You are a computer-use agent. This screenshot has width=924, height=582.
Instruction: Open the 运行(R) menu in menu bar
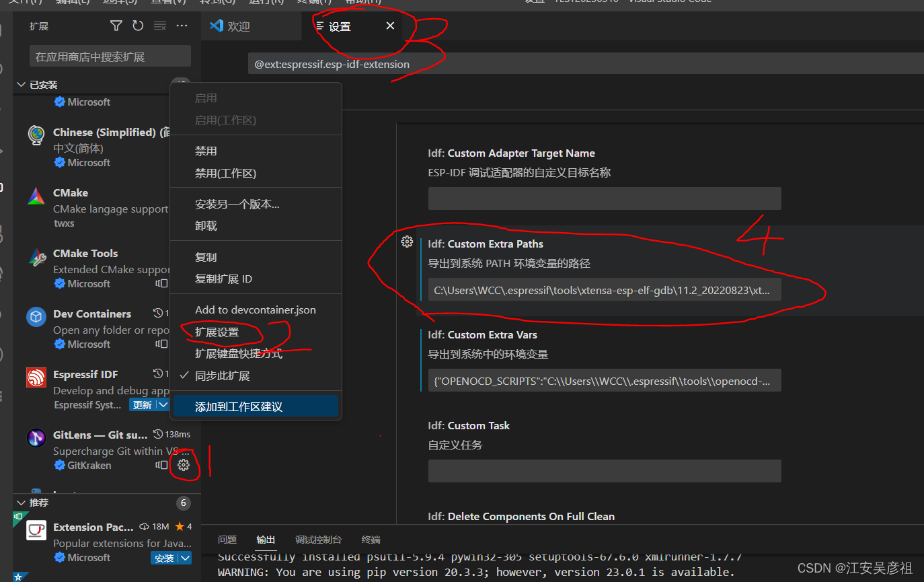pos(268,1)
